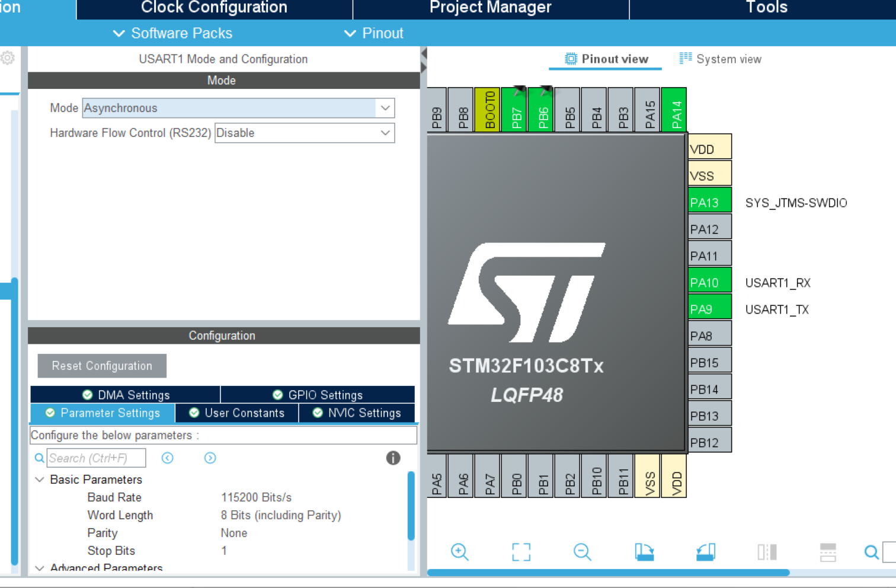Click the parameter Search (Ctrl+F) field
Viewport: 896px width, 588px height.
(x=96, y=458)
